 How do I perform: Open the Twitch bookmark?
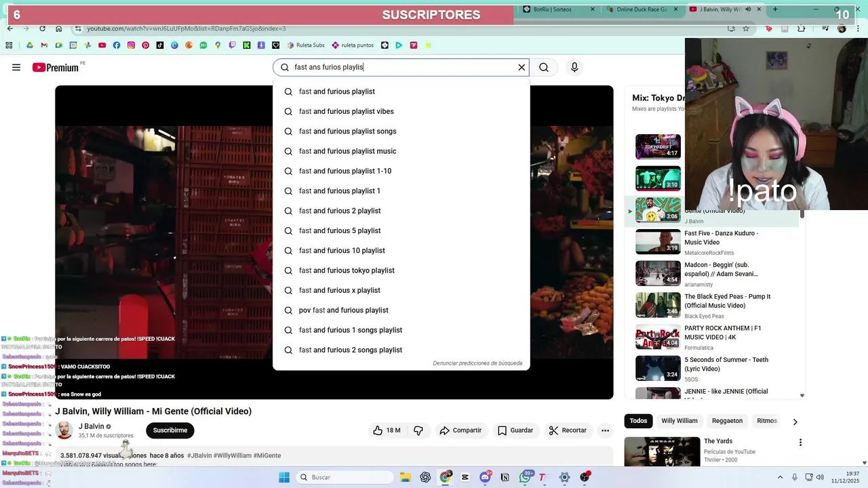[x=233, y=45]
